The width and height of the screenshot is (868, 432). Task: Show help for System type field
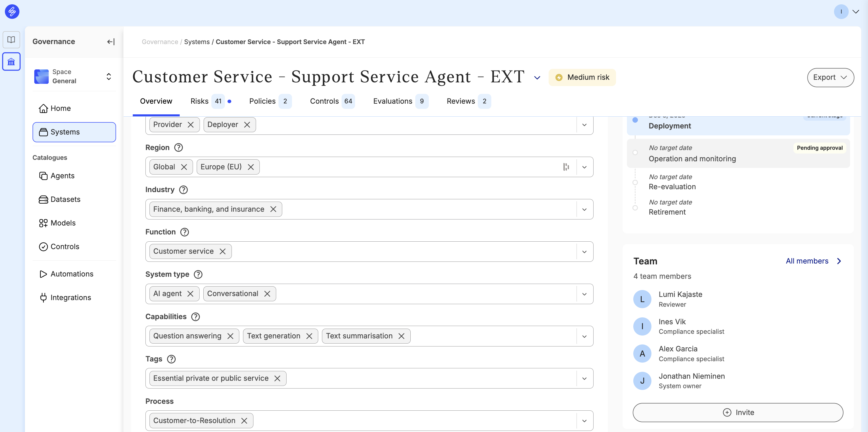(x=198, y=275)
